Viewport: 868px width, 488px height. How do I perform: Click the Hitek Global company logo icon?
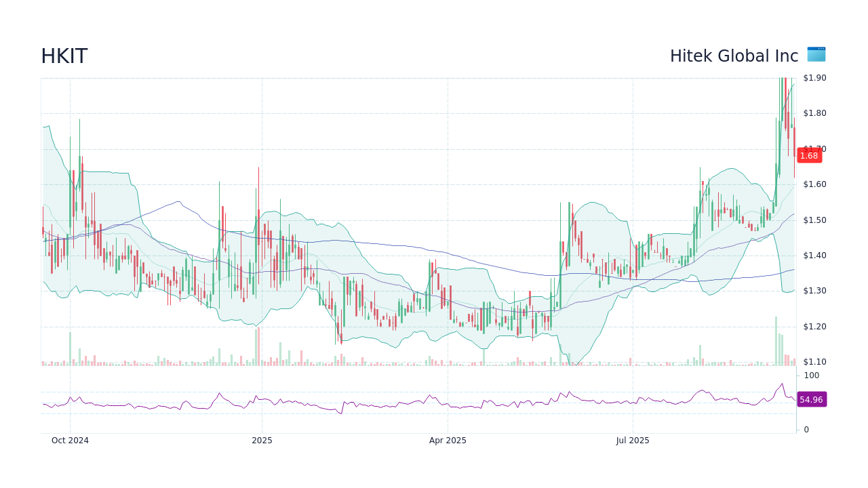point(816,55)
